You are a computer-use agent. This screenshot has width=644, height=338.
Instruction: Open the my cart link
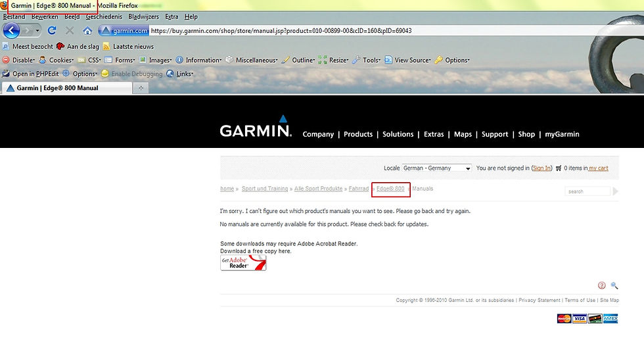click(599, 168)
